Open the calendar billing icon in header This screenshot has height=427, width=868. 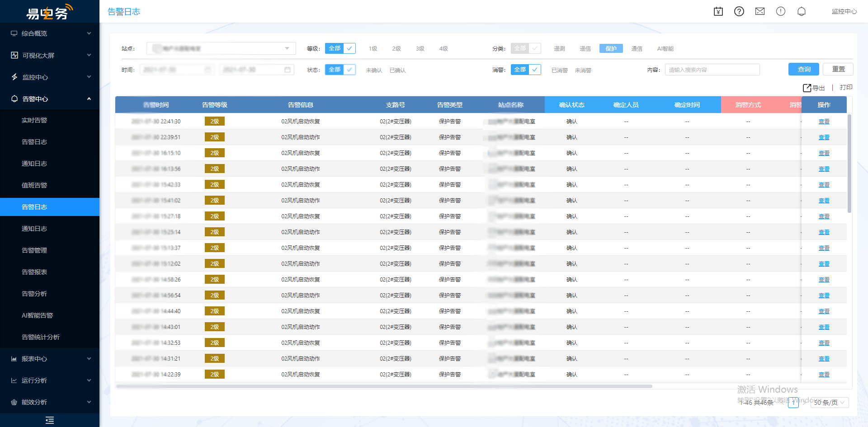pos(718,11)
